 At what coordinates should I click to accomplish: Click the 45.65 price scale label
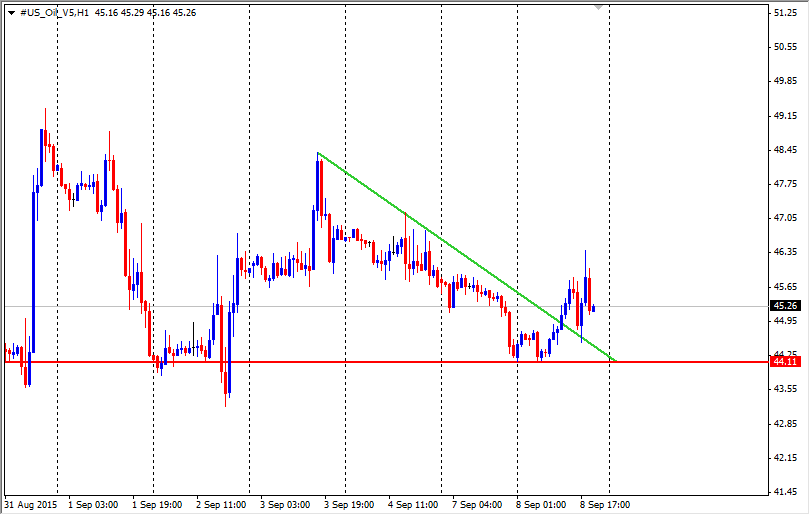[x=785, y=287]
